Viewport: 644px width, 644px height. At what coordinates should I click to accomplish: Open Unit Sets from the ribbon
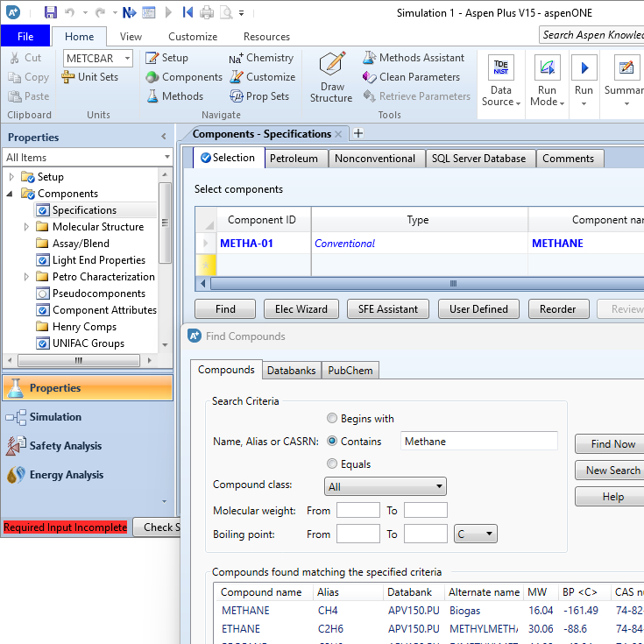[90, 77]
